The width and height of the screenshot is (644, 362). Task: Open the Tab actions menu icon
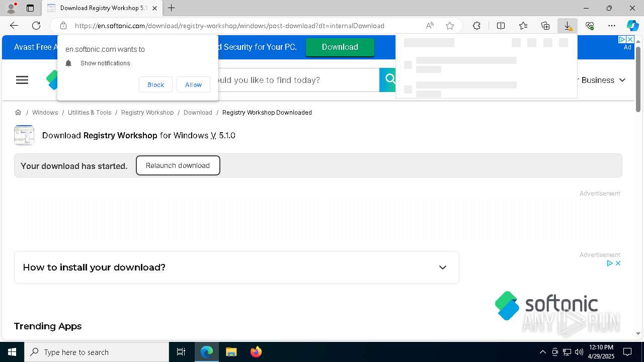pos(30,8)
